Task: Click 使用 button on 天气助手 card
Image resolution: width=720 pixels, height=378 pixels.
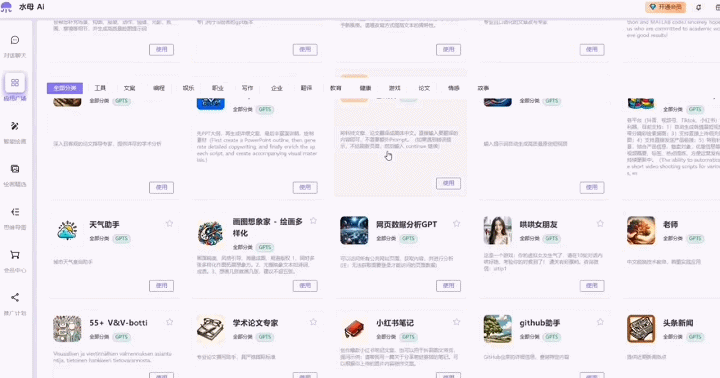Action: pos(161,286)
